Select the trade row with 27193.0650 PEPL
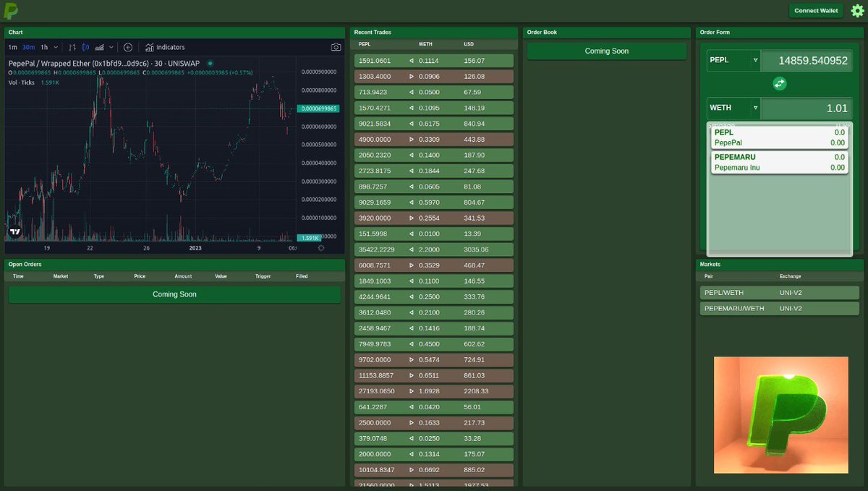The height and width of the screenshot is (491, 868). coord(434,391)
